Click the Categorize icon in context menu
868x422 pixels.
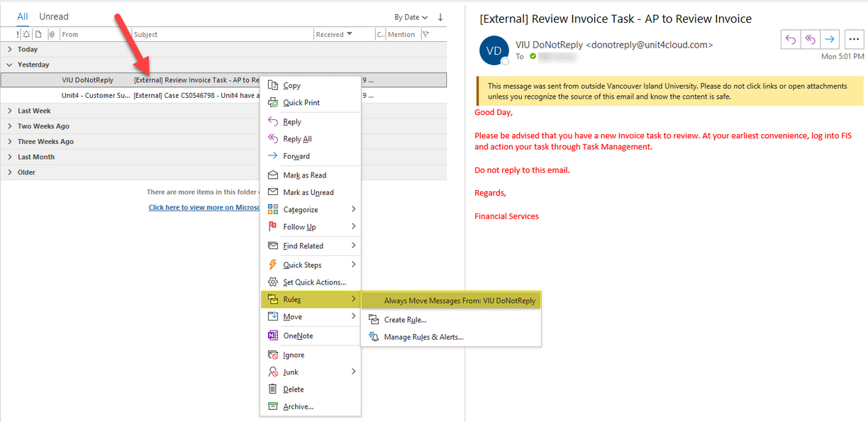coord(273,209)
